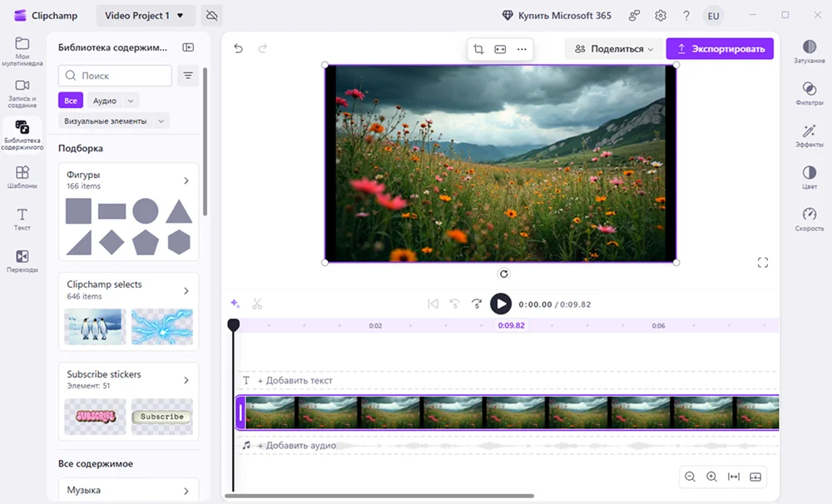Viewport: 832px width, 504px height.
Task: Click Добавить текст on the timeline
Action: (x=295, y=380)
